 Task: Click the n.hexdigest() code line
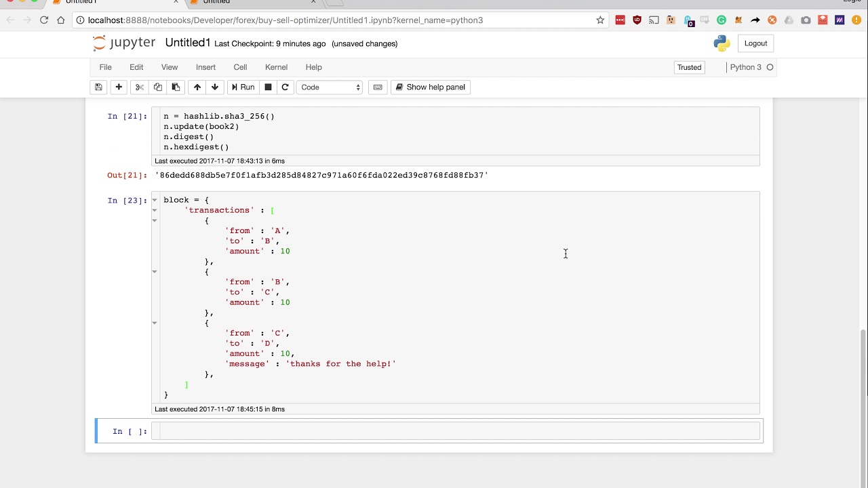pos(196,147)
